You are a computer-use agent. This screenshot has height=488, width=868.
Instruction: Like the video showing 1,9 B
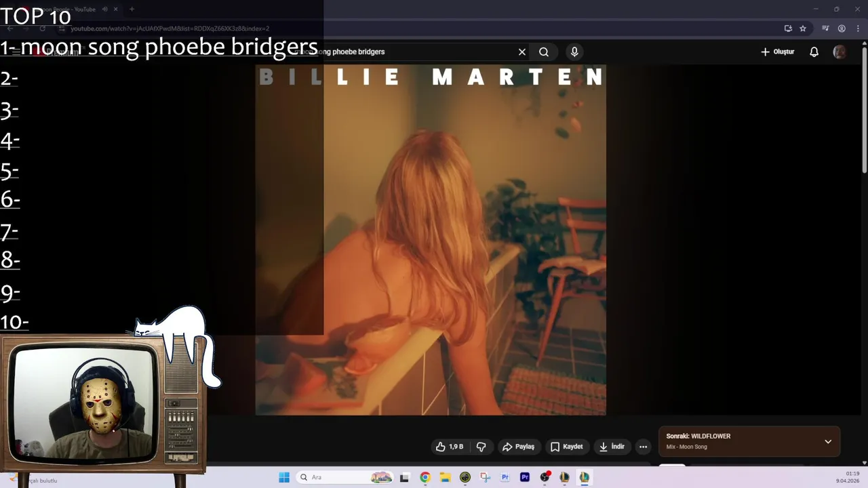pos(450,447)
